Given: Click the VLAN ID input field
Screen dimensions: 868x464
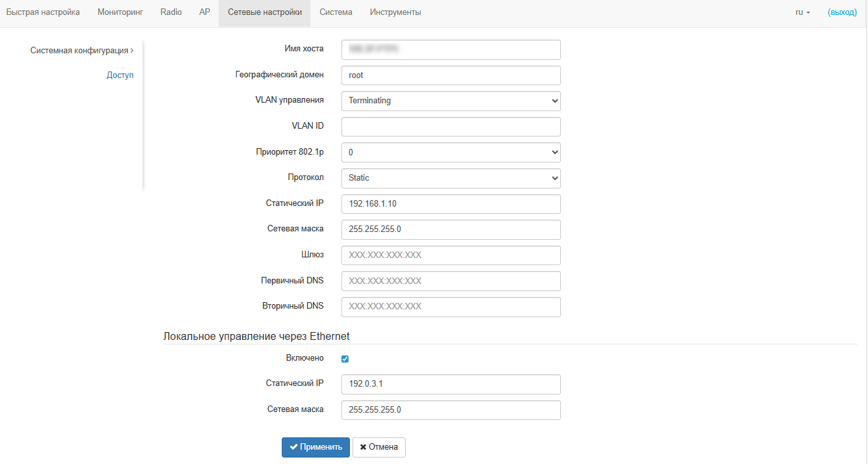Looking at the screenshot, I should pyautogui.click(x=451, y=127).
